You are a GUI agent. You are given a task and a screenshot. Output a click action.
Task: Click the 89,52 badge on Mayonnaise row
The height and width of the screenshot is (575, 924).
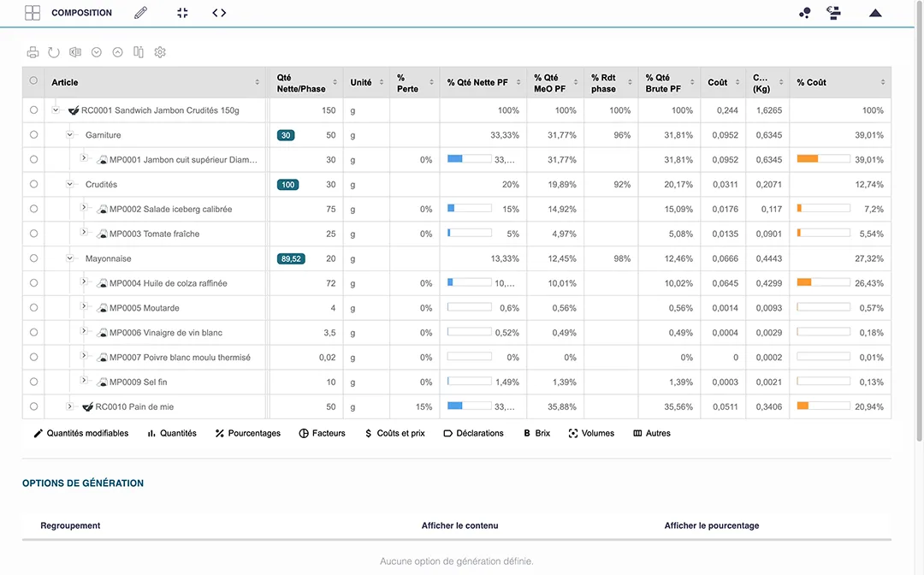(x=291, y=258)
